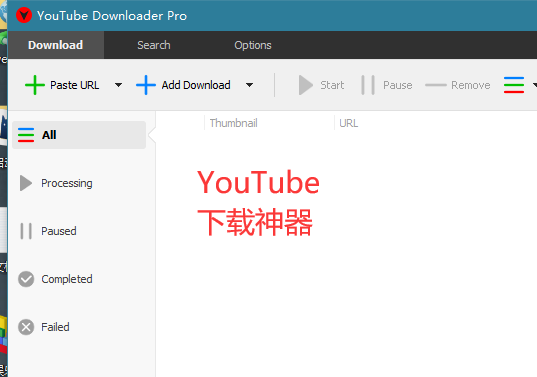
Task: Click the Processing play icon in sidebar
Action: point(26,183)
